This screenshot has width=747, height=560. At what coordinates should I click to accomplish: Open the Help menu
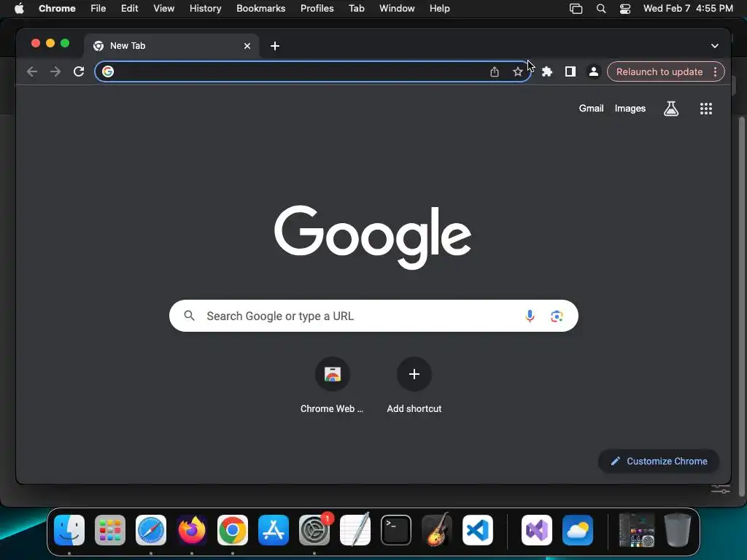[439, 8]
